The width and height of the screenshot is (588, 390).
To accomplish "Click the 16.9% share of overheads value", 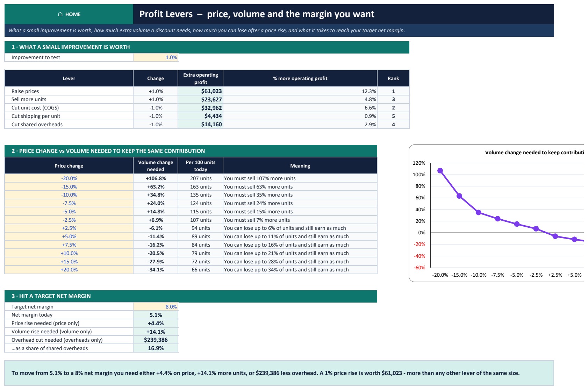I will (156, 348).
